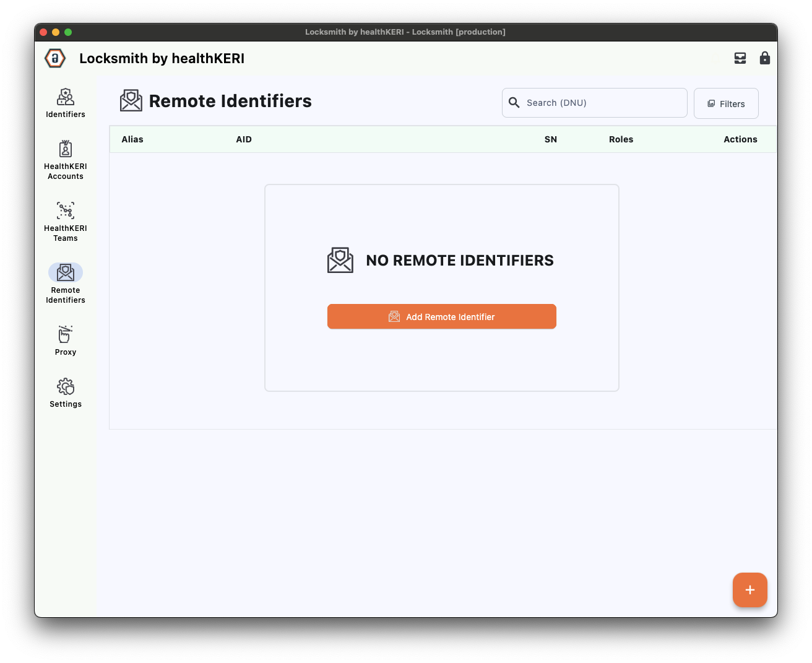812x663 pixels.
Task: Open the Identifiers section in the sidebar
Action: 65,102
